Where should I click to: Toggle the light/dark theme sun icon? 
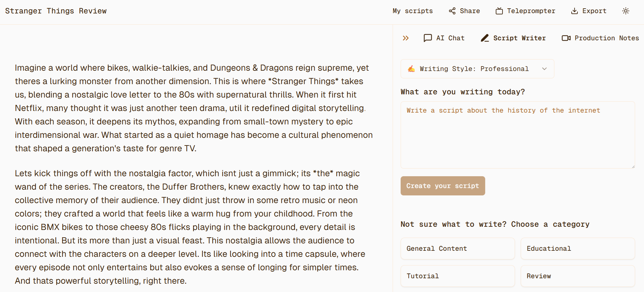626,11
